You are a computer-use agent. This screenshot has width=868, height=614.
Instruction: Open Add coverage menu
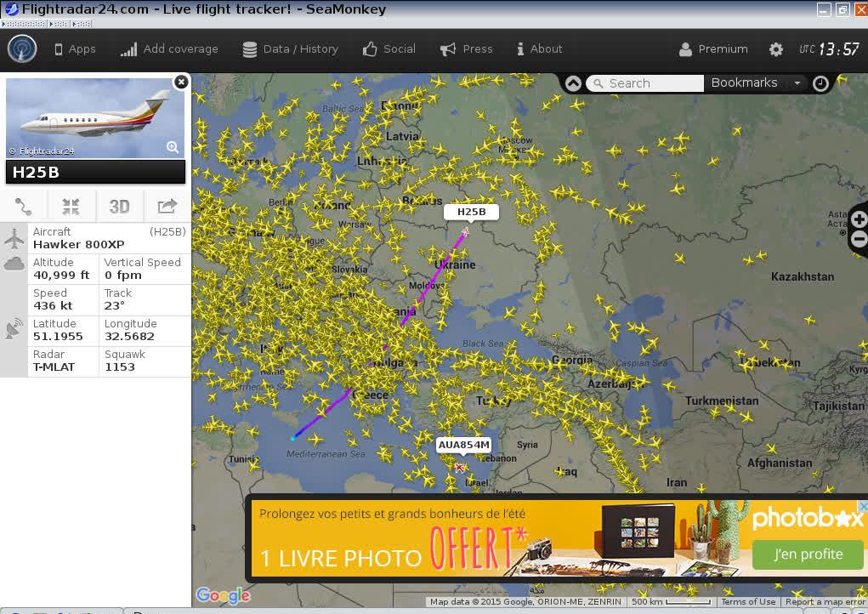pyautogui.click(x=169, y=49)
